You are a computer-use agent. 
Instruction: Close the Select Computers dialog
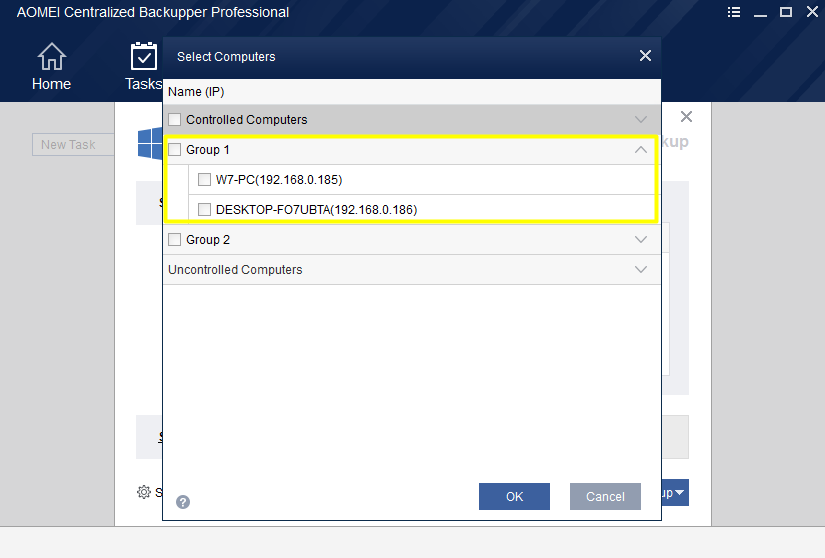[x=645, y=56]
